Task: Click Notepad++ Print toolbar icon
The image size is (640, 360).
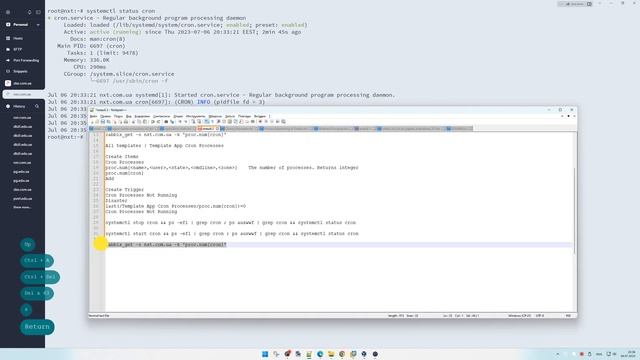Action: [x=126, y=122]
